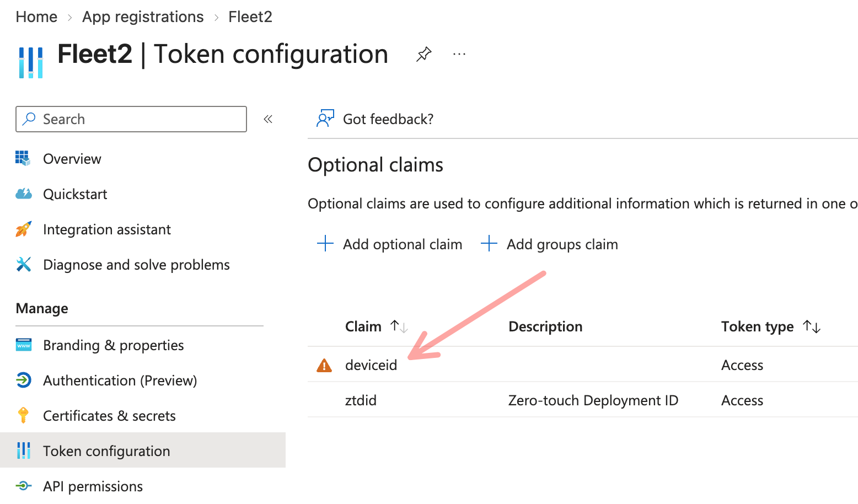The height and width of the screenshot is (504, 858).
Task: Collapse the sidebar using double chevron
Action: (x=268, y=119)
